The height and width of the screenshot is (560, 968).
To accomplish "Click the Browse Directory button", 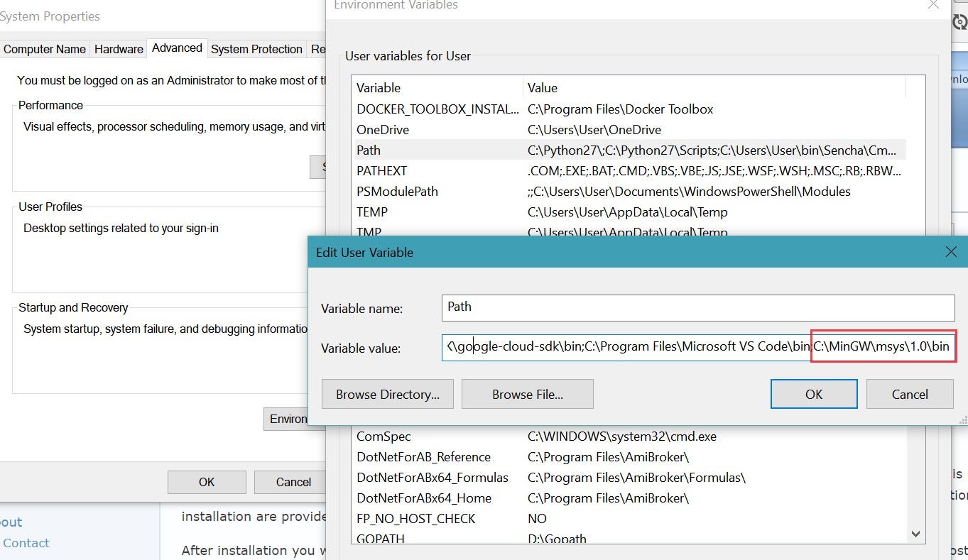I will 387,394.
